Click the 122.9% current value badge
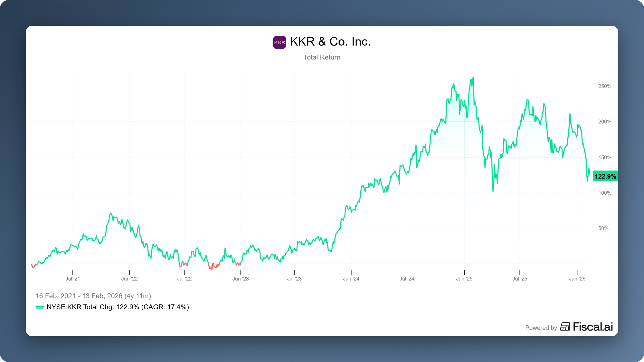 tap(605, 176)
